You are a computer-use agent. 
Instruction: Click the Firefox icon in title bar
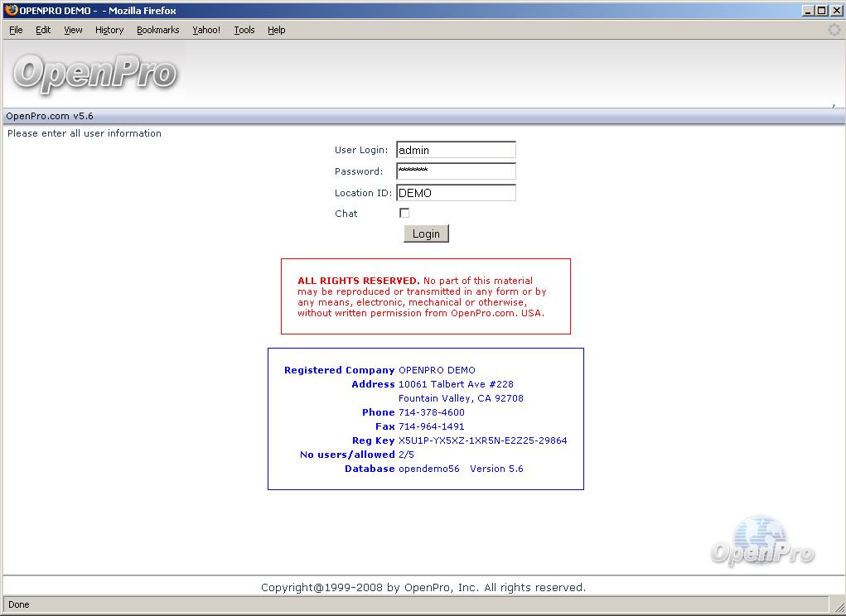click(11, 11)
